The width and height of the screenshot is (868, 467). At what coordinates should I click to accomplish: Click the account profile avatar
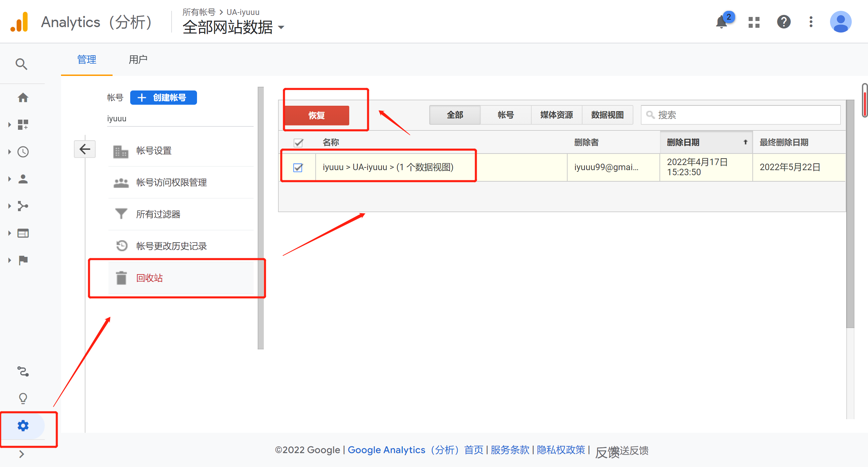(841, 22)
